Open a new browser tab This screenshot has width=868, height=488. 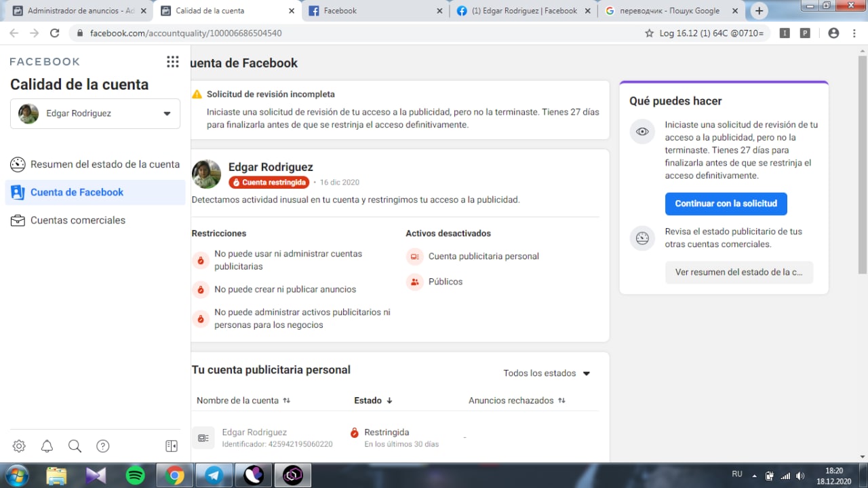click(759, 11)
